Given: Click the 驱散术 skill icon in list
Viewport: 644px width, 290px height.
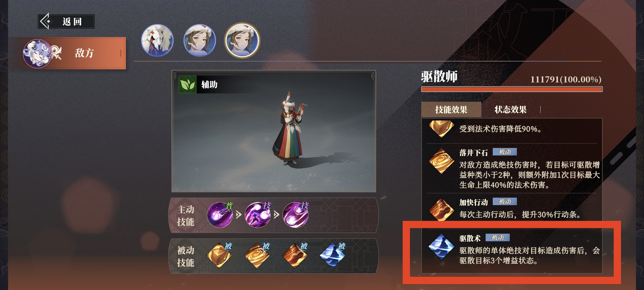Looking at the screenshot, I should pyautogui.click(x=441, y=247).
